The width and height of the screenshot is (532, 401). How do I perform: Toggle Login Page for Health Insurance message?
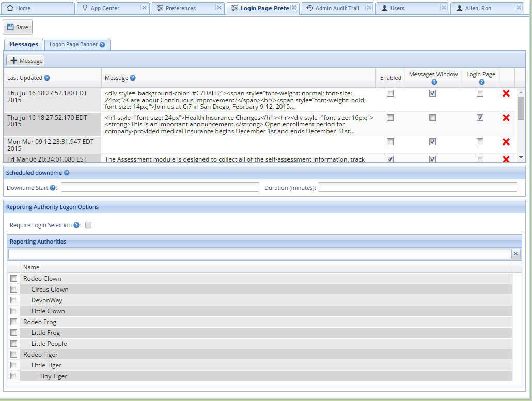(480, 118)
